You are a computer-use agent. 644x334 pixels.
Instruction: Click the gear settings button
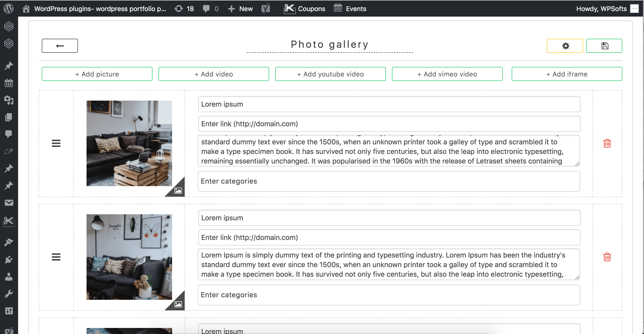click(565, 46)
